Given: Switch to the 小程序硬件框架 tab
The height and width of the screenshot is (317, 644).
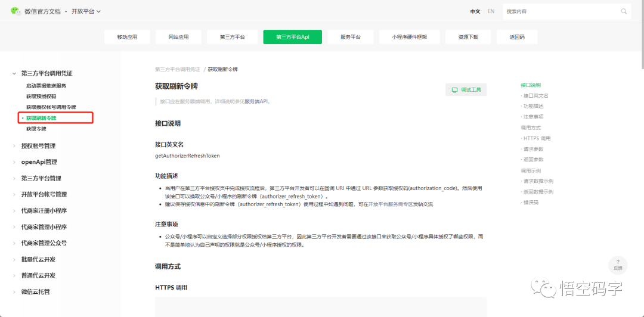Looking at the screenshot, I should click(x=410, y=37).
